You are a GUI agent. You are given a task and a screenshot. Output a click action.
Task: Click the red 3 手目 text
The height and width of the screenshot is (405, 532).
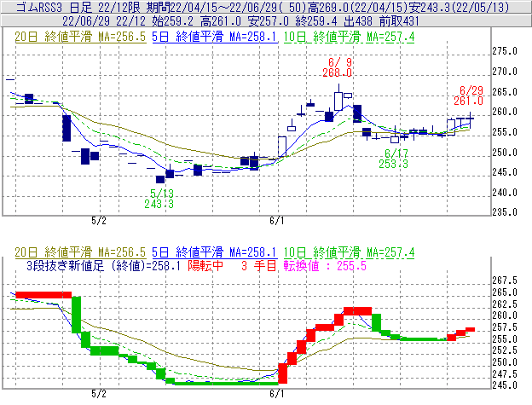(x=259, y=265)
